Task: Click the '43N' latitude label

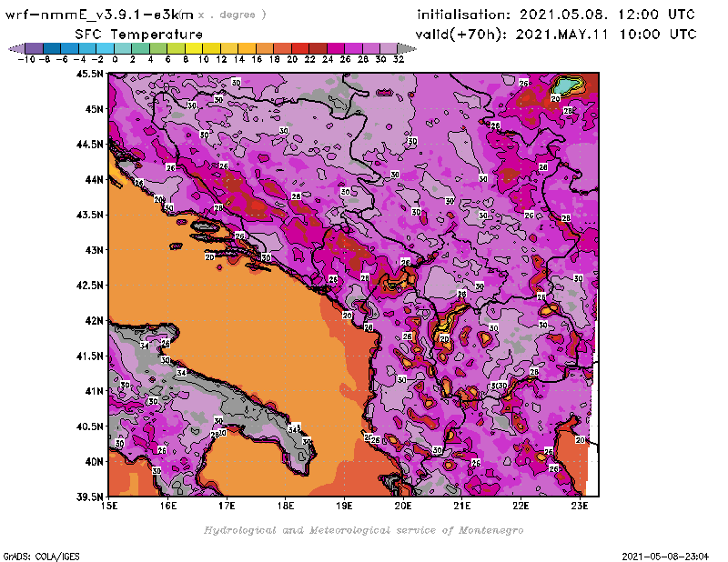Action: pos(95,250)
